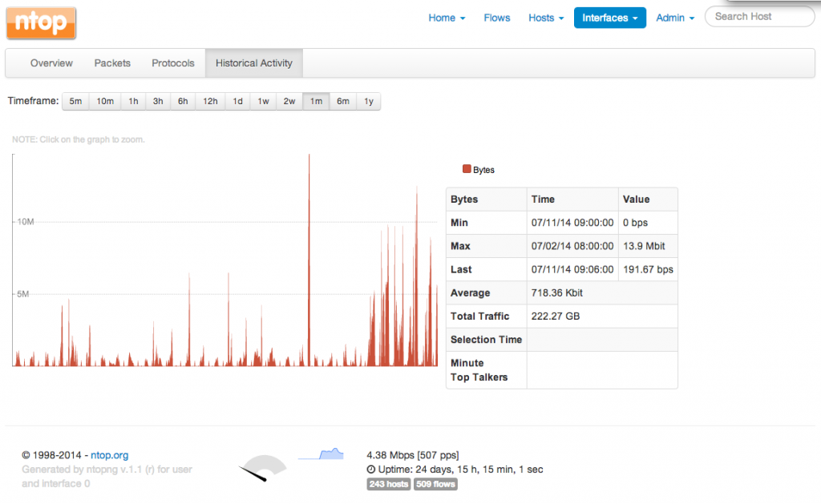Click the 191.67 bps last value
821x504 pixels.
click(648, 269)
